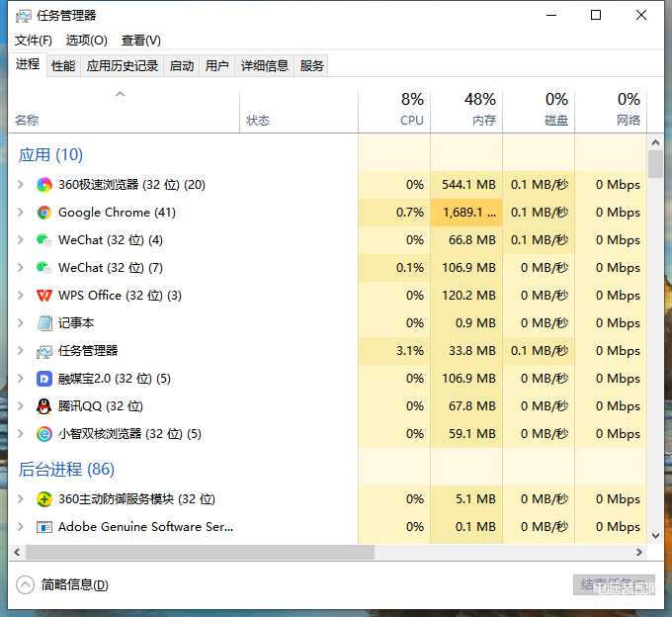The height and width of the screenshot is (617, 672).
Task: Expand the Adobe Genuine Software Ser... row
Action: click(20, 527)
